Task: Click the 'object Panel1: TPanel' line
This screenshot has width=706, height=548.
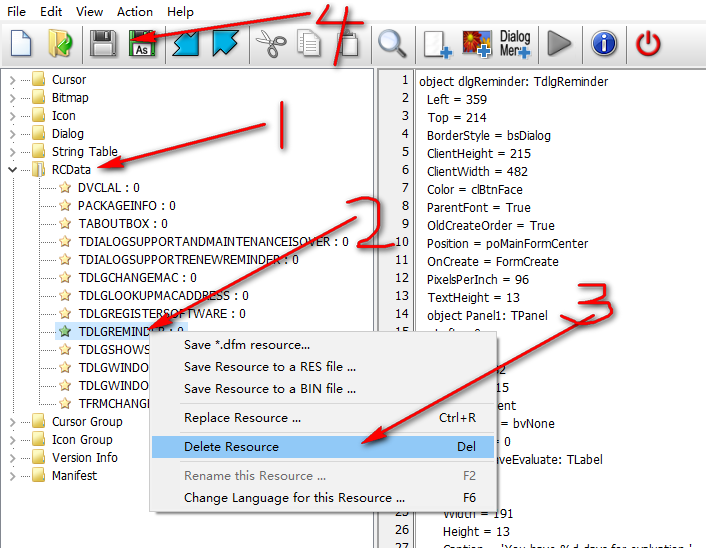Action: click(487, 316)
